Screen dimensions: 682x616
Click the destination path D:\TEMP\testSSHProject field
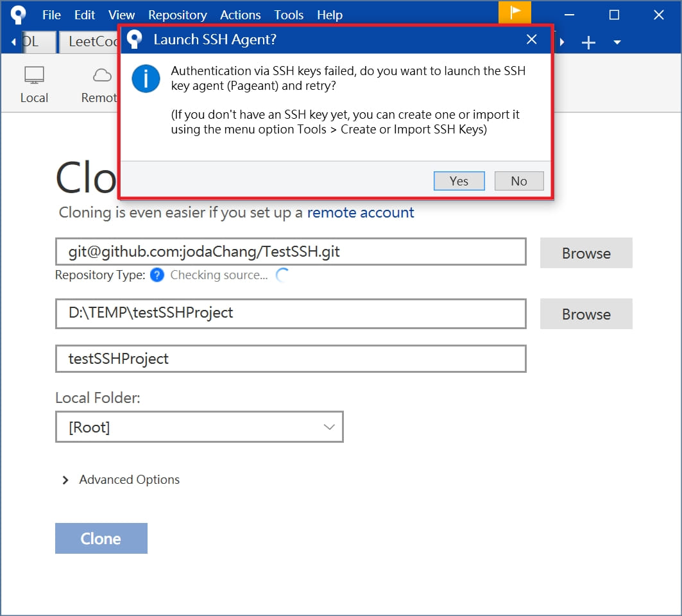pos(291,313)
